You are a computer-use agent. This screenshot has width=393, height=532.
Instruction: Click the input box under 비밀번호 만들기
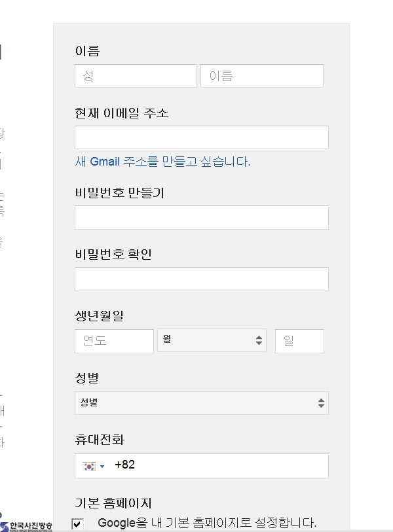[x=202, y=217]
